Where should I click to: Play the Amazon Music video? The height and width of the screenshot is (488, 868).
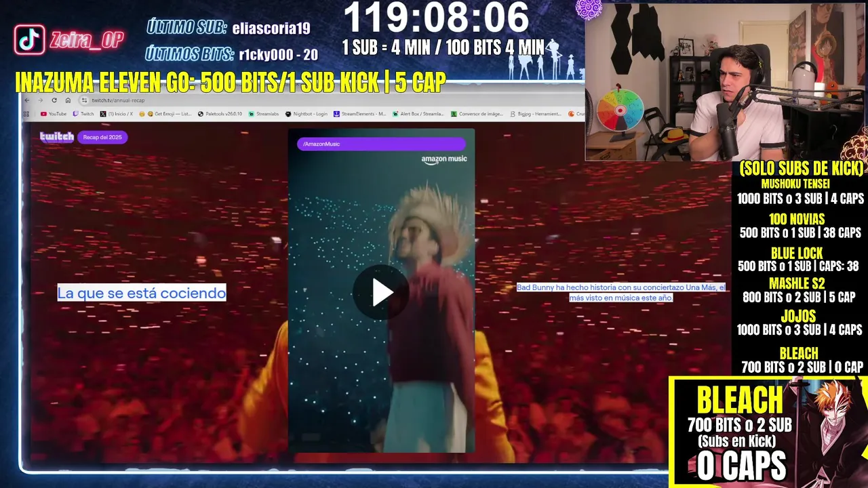point(381,291)
